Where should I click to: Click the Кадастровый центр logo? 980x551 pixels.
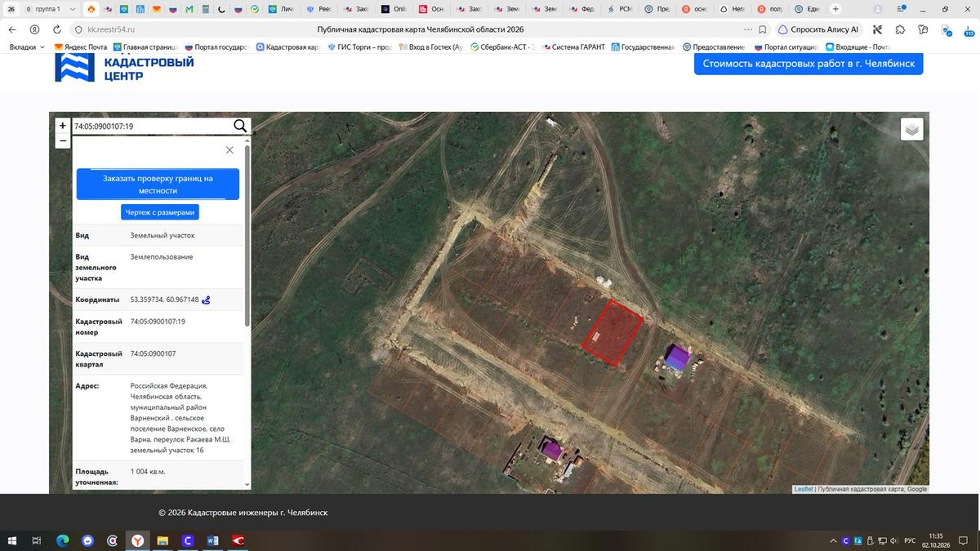pyautogui.click(x=124, y=69)
